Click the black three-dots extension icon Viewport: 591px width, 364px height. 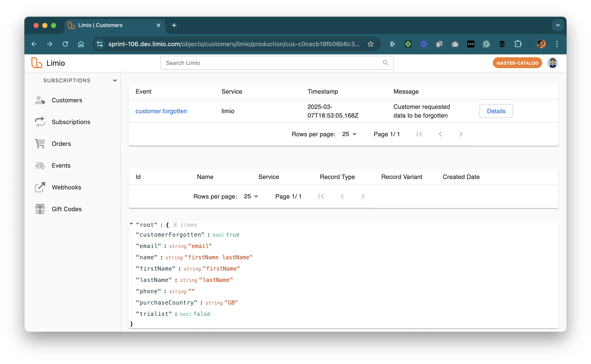[471, 44]
